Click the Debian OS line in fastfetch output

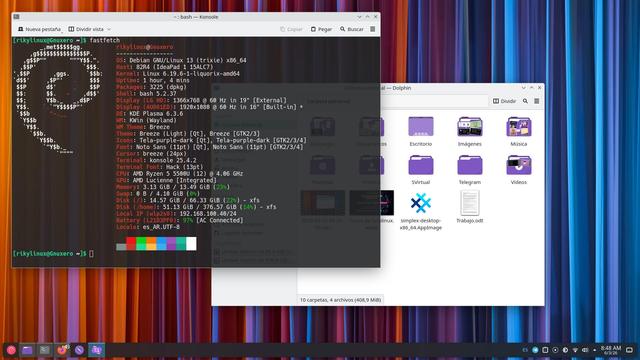tap(181, 60)
